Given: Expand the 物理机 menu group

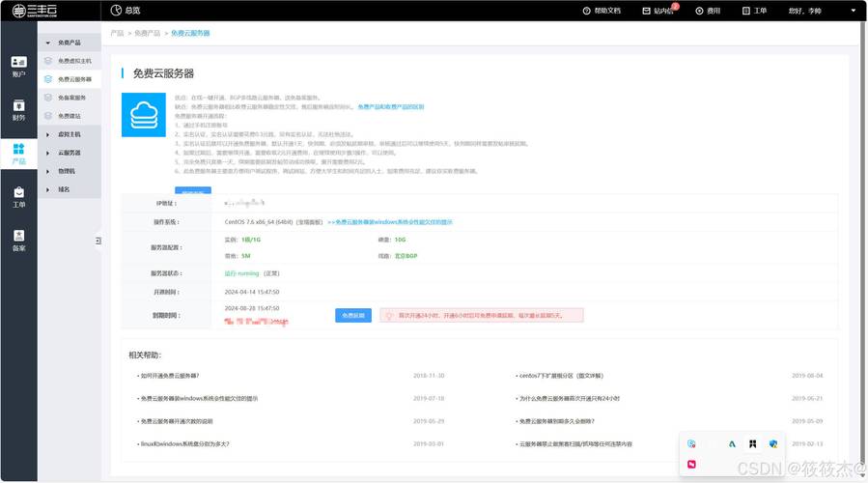Looking at the screenshot, I should pos(70,171).
